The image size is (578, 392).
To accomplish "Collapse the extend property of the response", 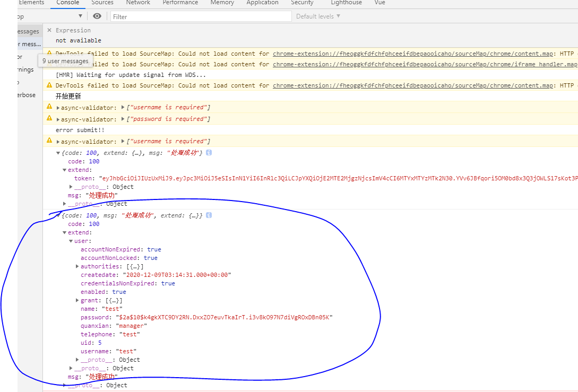I will (x=64, y=232).
